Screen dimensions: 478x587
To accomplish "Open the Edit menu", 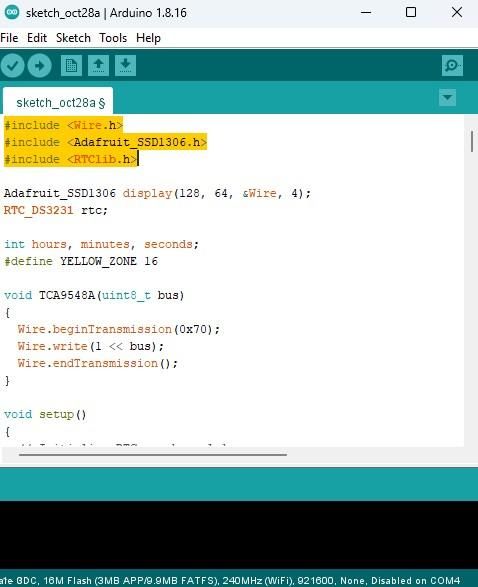I will [x=37, y=38].
